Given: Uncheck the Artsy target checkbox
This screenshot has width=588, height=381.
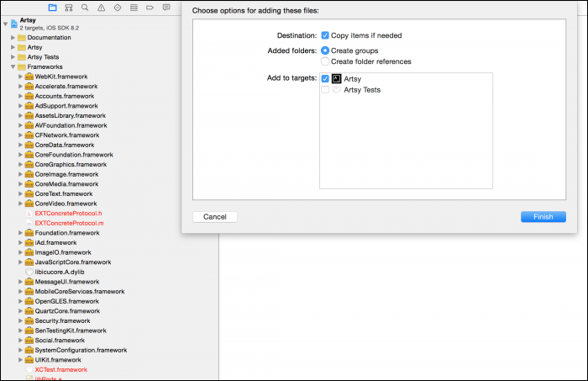Looking at the screenshot, I should pyautogui.click(x=325, y=78).
